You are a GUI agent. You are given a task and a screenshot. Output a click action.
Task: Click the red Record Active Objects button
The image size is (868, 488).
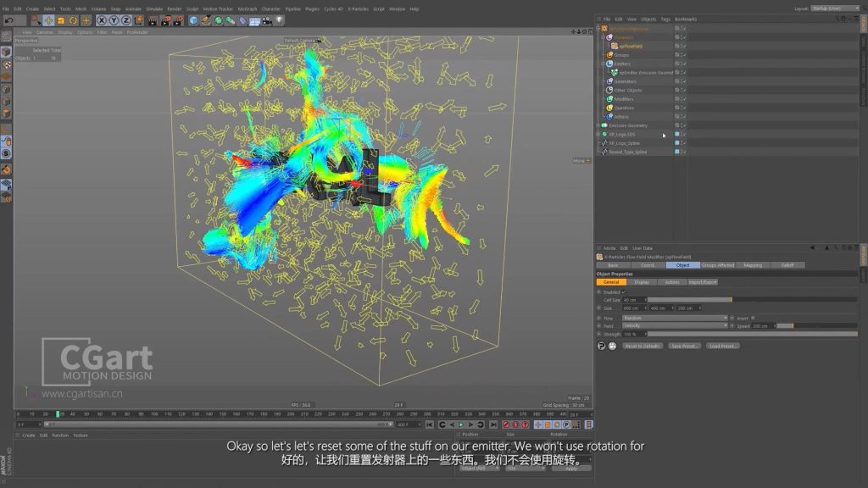(505, 424)
